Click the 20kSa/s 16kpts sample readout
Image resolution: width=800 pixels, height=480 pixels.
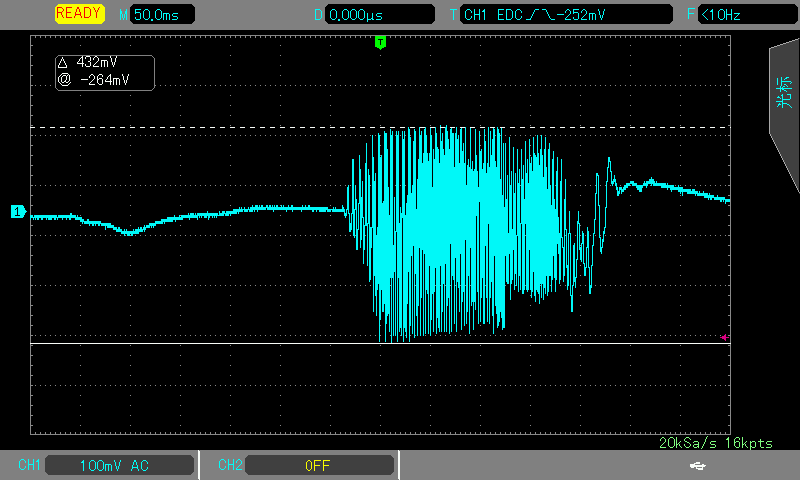[716, 443]
